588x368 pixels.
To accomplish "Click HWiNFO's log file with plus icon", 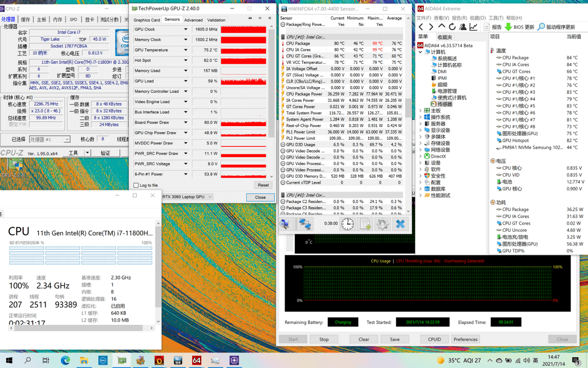I will [365, 224].
